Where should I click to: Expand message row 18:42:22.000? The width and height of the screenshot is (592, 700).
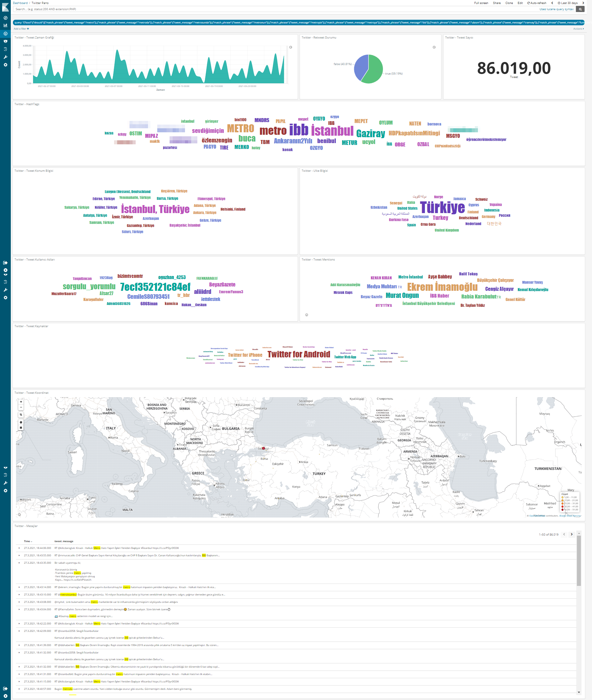pos(19,624)
